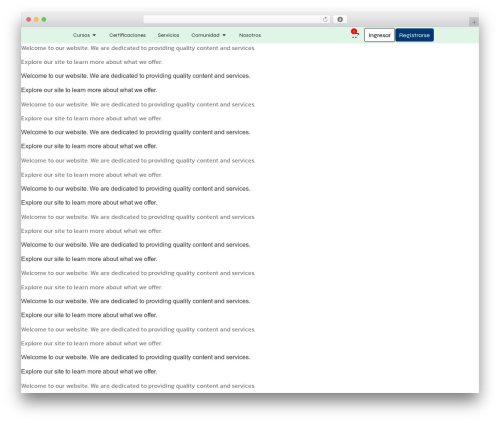This screenshot has height=423, width=500.
Task: Expand the Comunidad dropdown menu
Action: tap(208, 35)
